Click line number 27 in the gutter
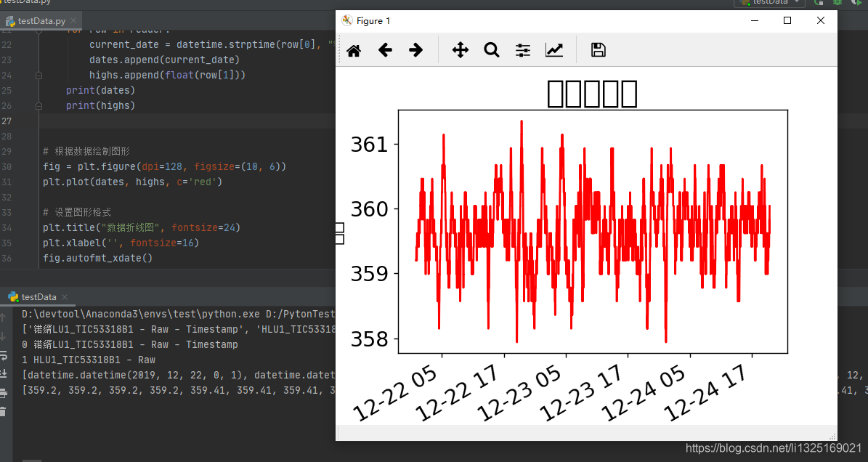This screenshot has height=462, width=868. click(x=7, y=121)
